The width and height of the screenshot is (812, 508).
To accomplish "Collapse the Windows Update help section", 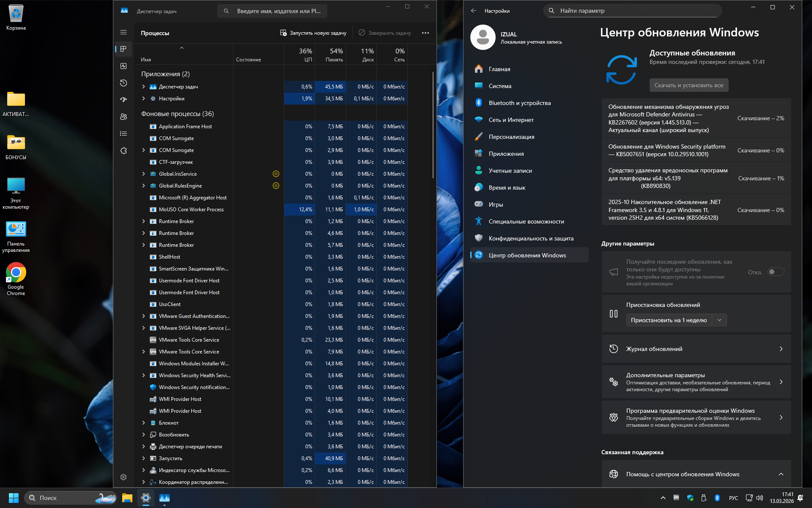I will tap(781, 474).
